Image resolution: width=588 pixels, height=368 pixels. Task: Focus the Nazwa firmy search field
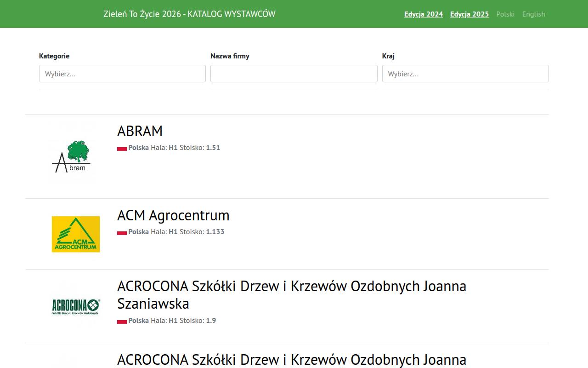coord(294,74)
